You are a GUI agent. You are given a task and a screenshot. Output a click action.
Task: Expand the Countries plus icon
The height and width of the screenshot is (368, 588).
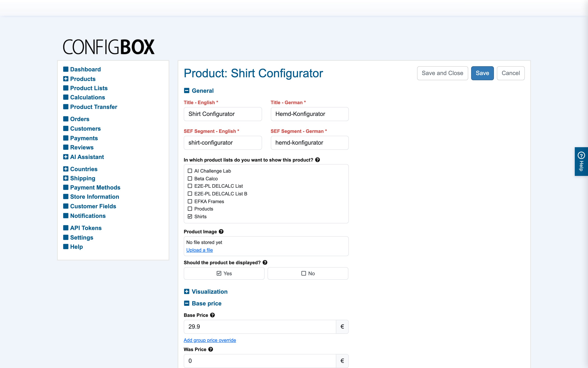pyautogui.click(x=66, y=169)
